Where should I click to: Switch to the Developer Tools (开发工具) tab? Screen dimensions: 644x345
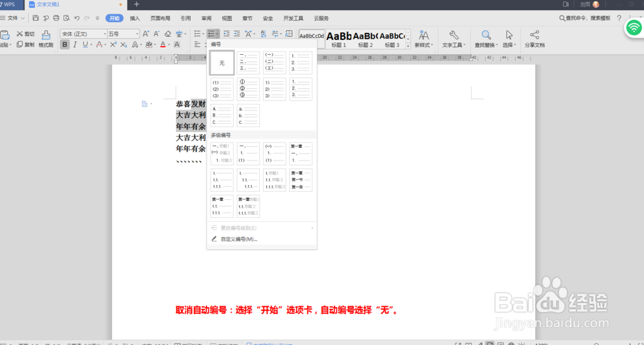point(293,18)
